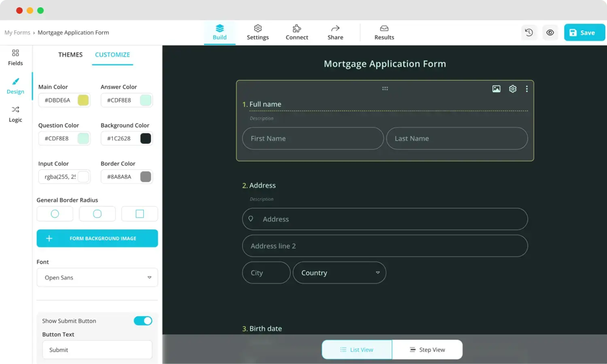
Task: Open the Connect tab in top toolbar
Action: click(x=297, y=32)
